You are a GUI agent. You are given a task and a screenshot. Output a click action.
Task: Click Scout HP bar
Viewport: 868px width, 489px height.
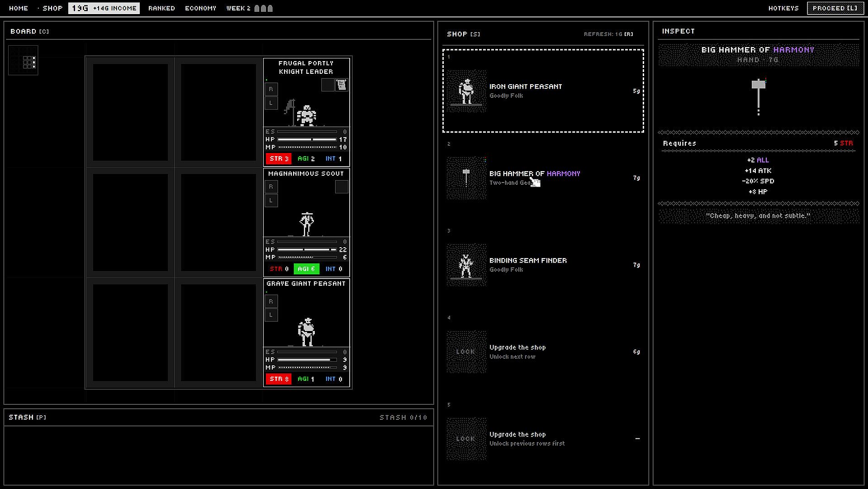click(307, 249)
